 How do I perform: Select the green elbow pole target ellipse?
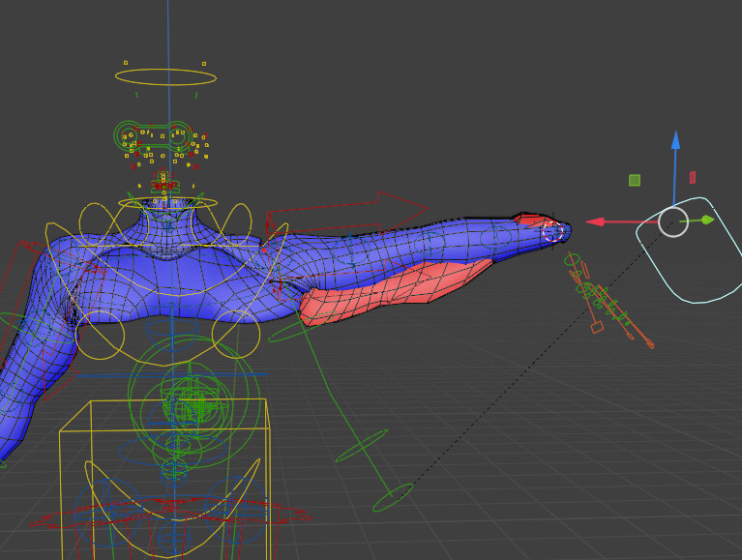pyautogui.click(x=392, y=497)
